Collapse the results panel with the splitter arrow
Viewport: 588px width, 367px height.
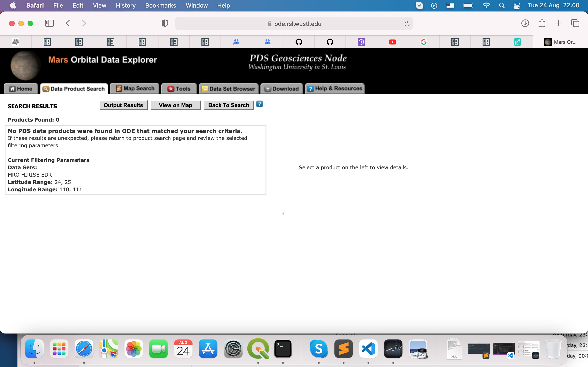(283, 214)
